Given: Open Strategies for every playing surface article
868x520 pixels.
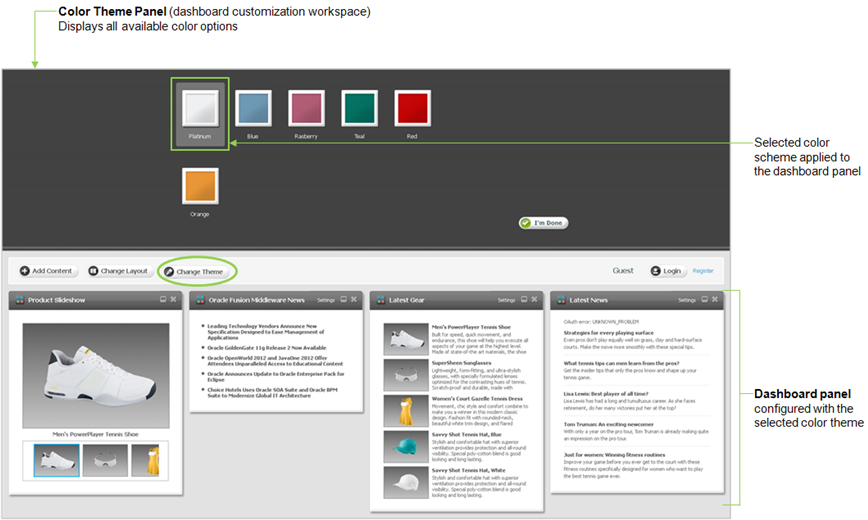Looking at the screenshot, I should [608, 333].
